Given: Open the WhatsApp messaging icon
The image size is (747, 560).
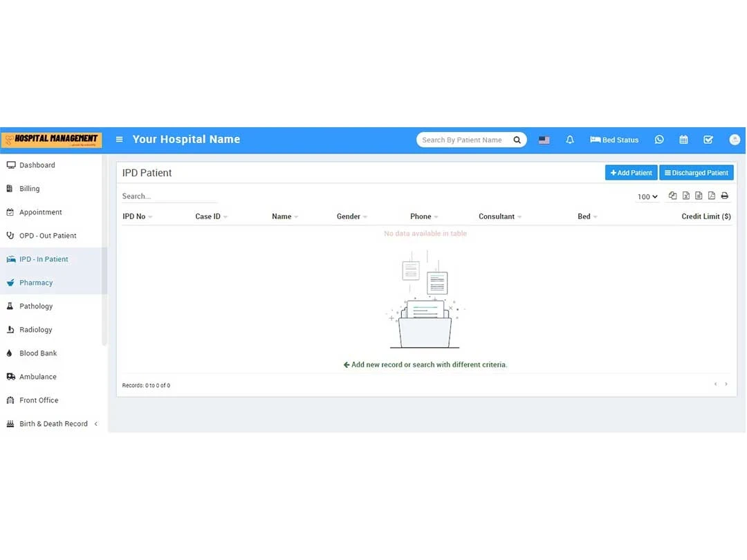Looking at the screenshot, I should pos(659,140).
